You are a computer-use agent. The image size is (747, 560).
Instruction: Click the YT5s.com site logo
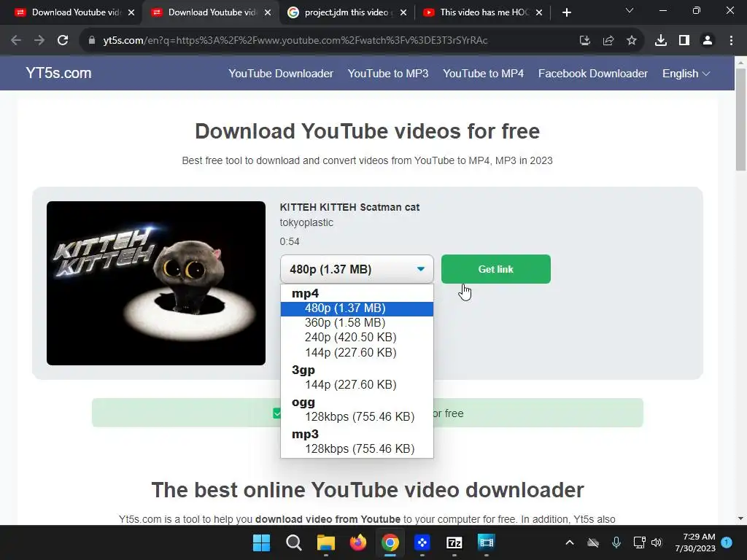58,73
